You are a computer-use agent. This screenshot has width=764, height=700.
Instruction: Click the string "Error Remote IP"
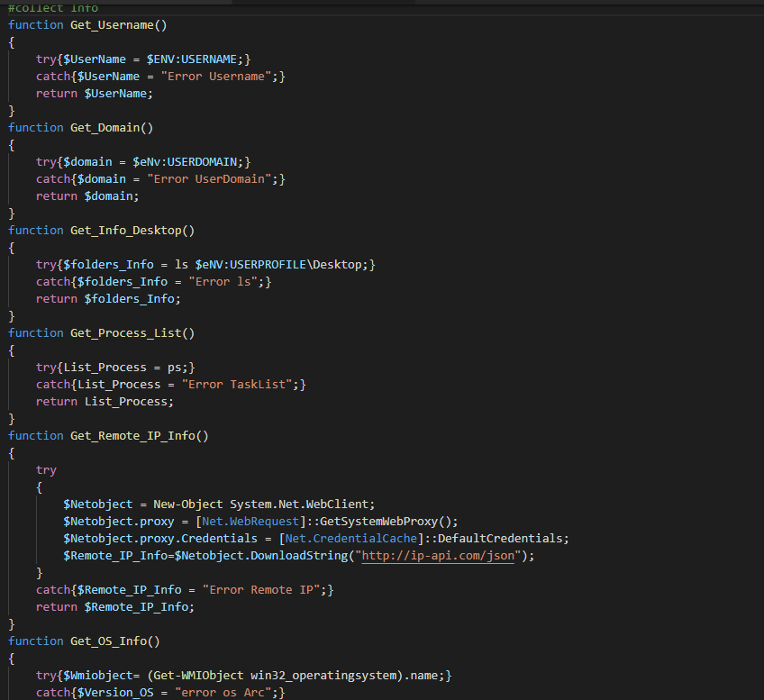[x=261, y=590]
